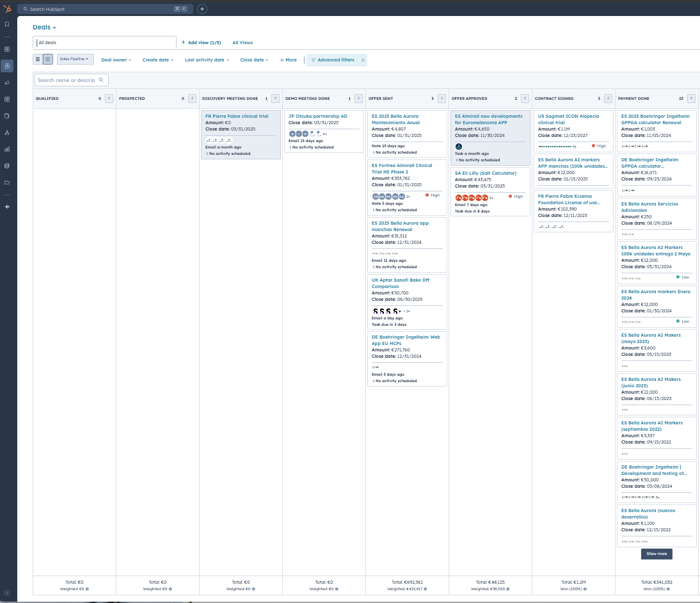Viewport: 700px width, 603px height.
Task: Click the plus icon beside HubSpot search
Action: pos(202,9)
